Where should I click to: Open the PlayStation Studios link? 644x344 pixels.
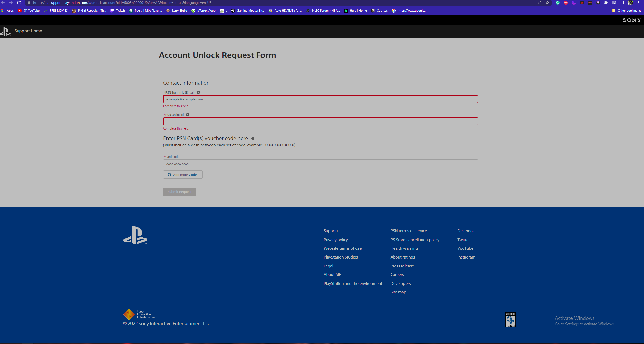(x=341, y=257)
